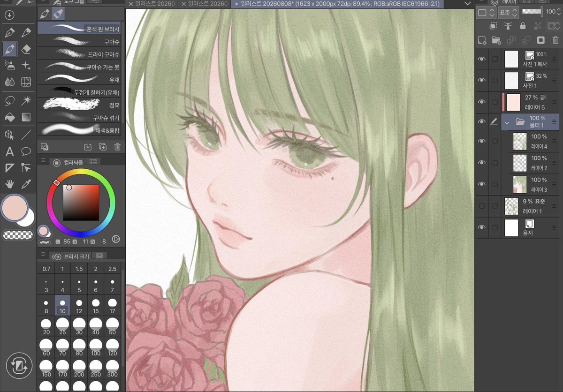Image resolution: width=563 pixels, height=392 pixels.
Task: Delete layer using the layer panel trash icon
Action: 555,40
